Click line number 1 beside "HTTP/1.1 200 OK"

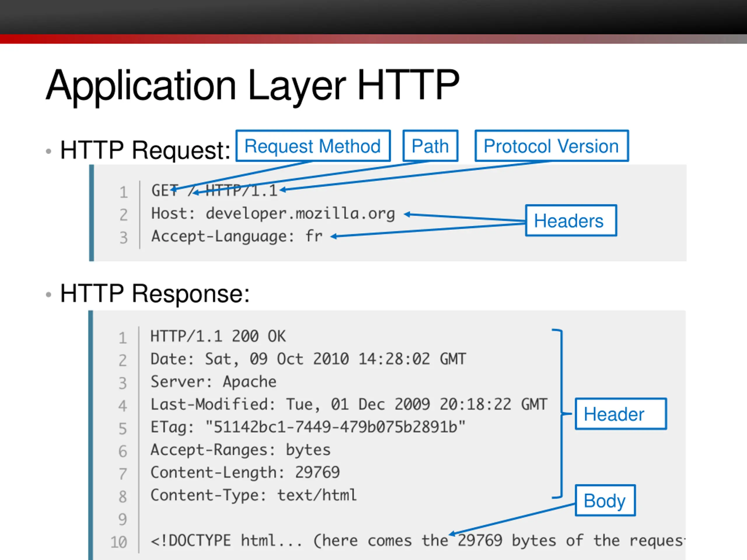pyautogui.click(x=123, y=338)
